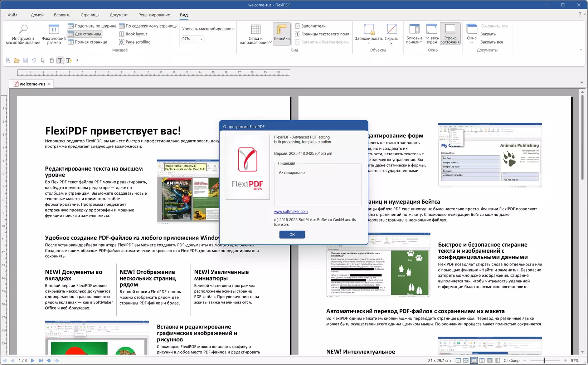Switch to the Вставить tab
The height and width of the screenshot is (365, 588).
(x=62, y=15)
